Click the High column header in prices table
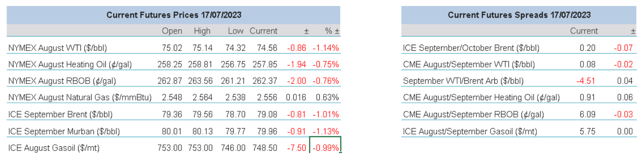 pyautogui.click(x=202, y=31)
